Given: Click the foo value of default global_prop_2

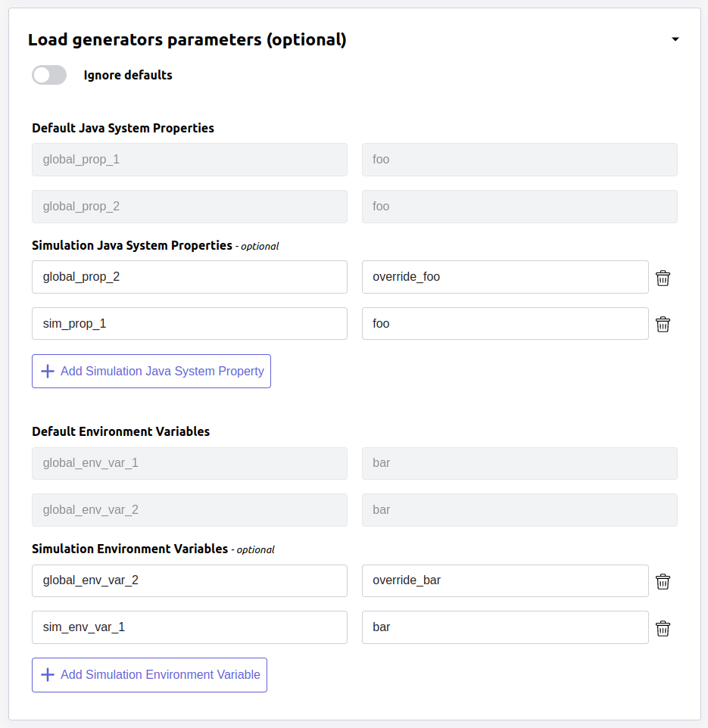Looking at the screenshot, I should pyautogui.click(x=520, y=207).
